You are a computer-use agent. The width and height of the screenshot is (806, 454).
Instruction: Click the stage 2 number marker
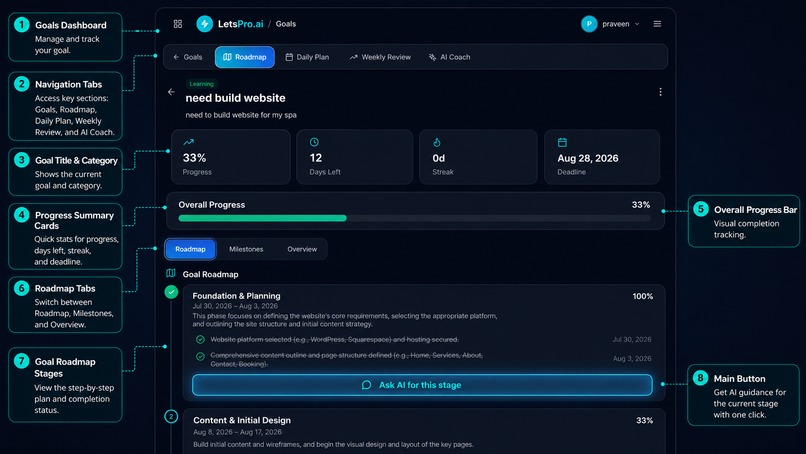click(171, 416)
